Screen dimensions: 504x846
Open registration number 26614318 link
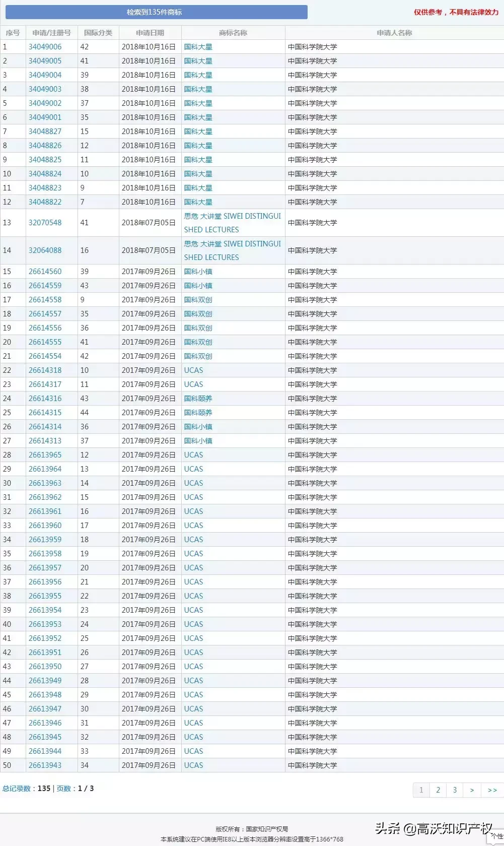click(45, 370)
